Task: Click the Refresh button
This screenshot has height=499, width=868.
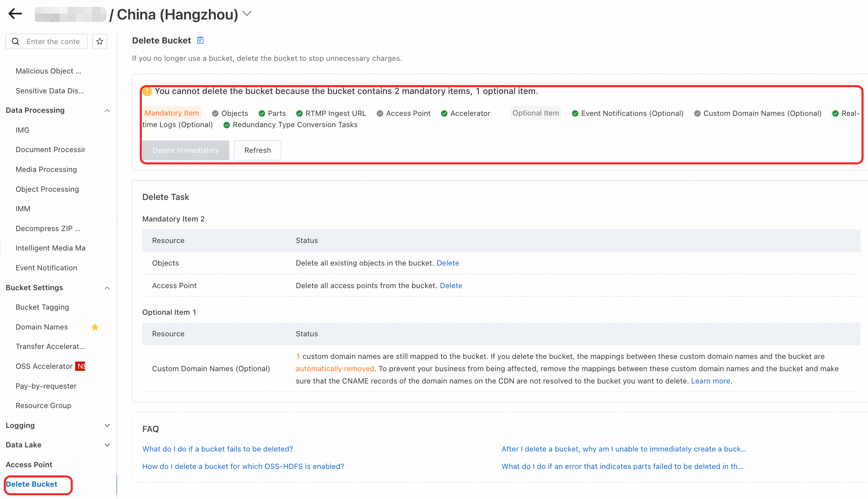Action: [258, 150]
